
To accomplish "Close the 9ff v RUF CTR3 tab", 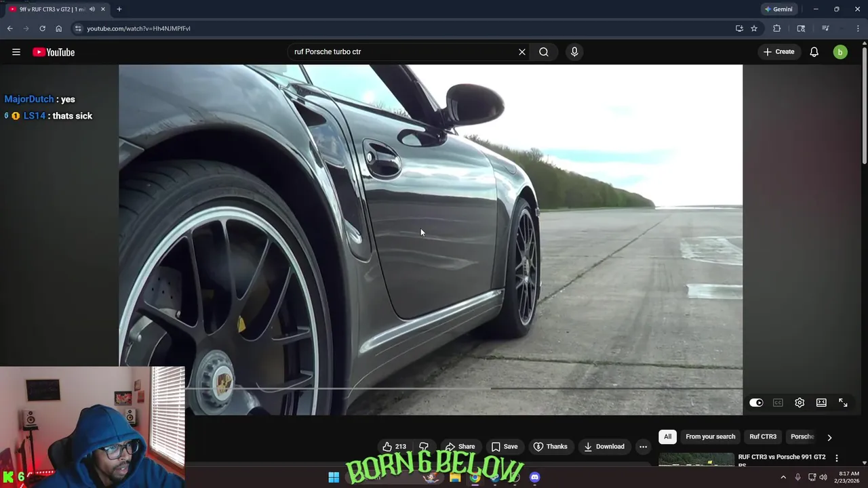I will [x=103, y=9].
